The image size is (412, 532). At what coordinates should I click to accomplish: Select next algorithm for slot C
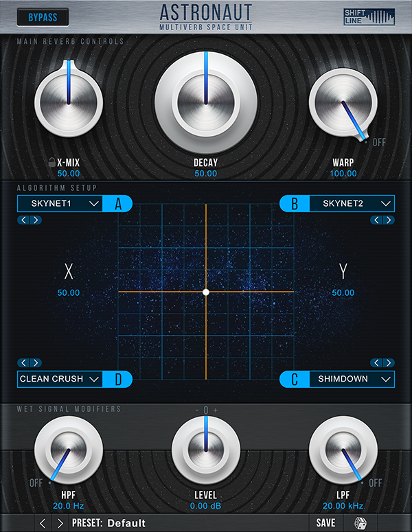pos(389,362)
